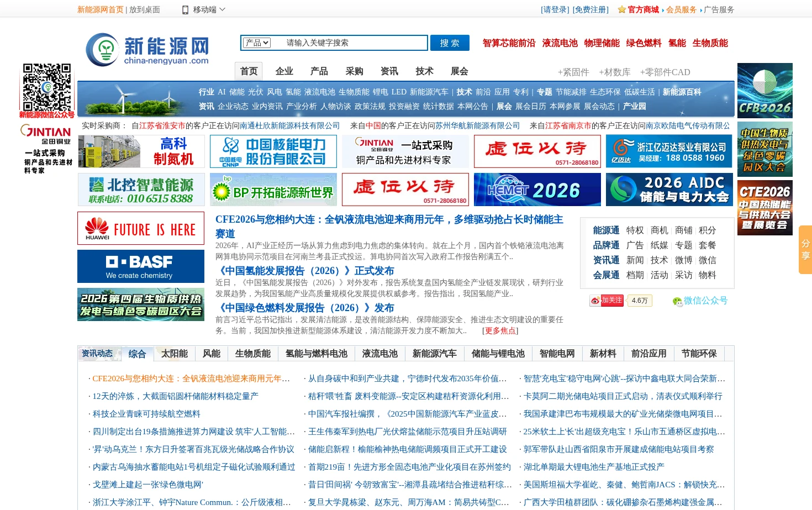Click the mobile phone icon beside 移动端
The height and width of the screenshot is (510, 812).
pyautogui.click(x=186, y=9)
